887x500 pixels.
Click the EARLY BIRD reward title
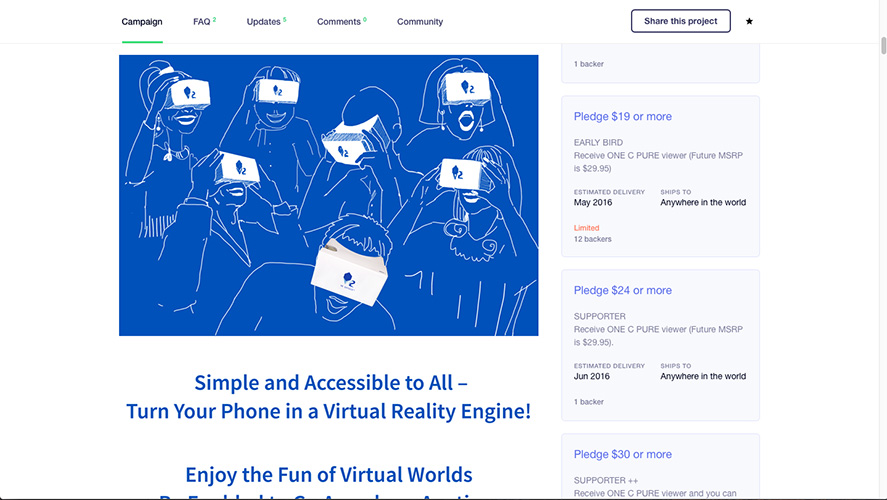598,143
